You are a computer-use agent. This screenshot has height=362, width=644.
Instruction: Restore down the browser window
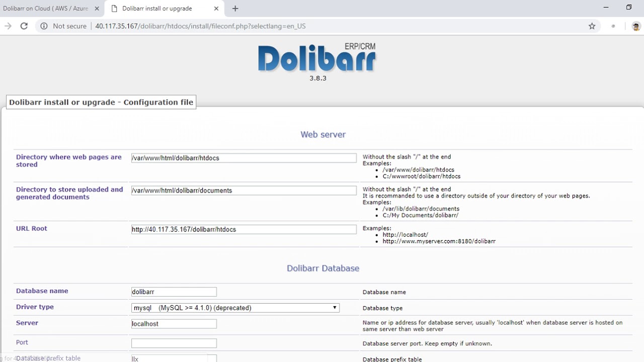629,8
